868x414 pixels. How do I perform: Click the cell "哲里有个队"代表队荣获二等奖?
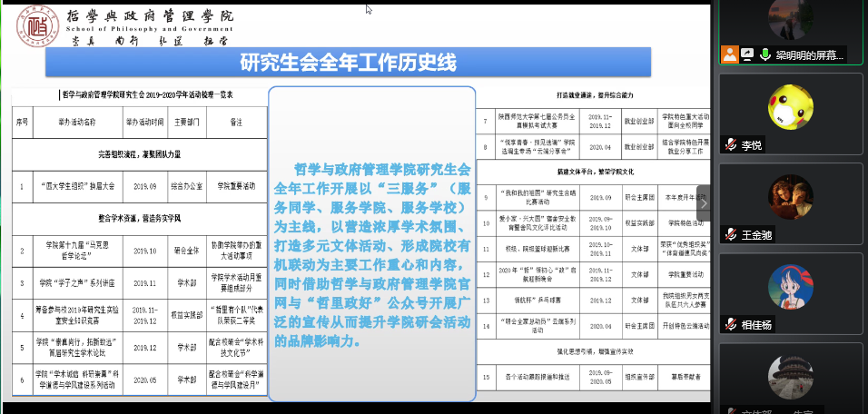(236, 315)
